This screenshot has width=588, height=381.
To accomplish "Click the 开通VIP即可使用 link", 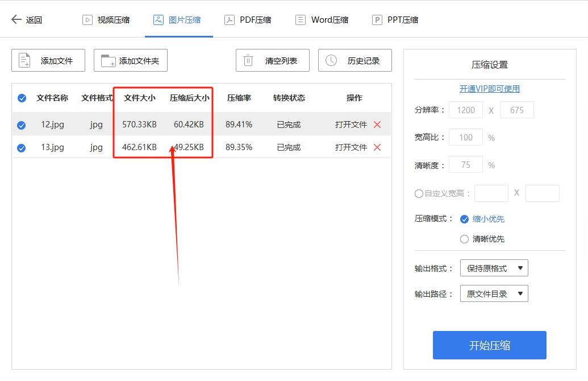I will point(489,89).
